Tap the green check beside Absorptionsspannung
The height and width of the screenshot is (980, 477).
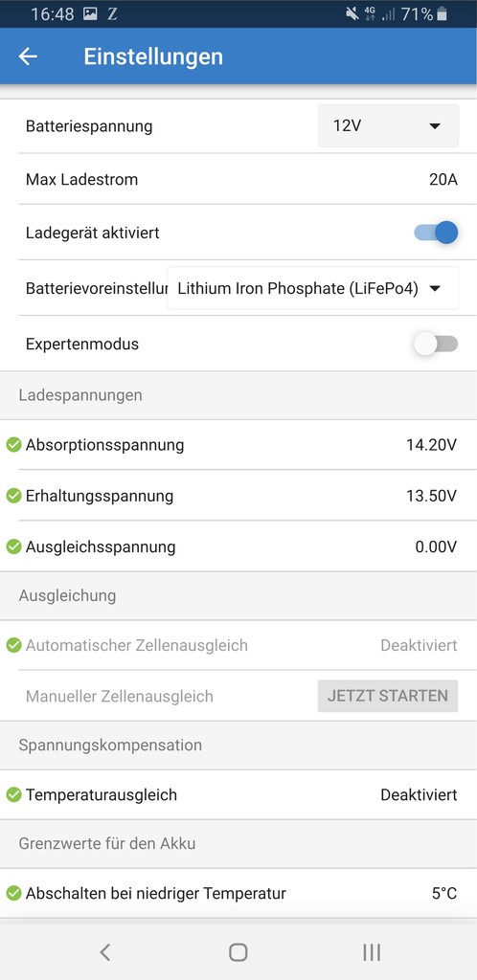pos(13,445)
